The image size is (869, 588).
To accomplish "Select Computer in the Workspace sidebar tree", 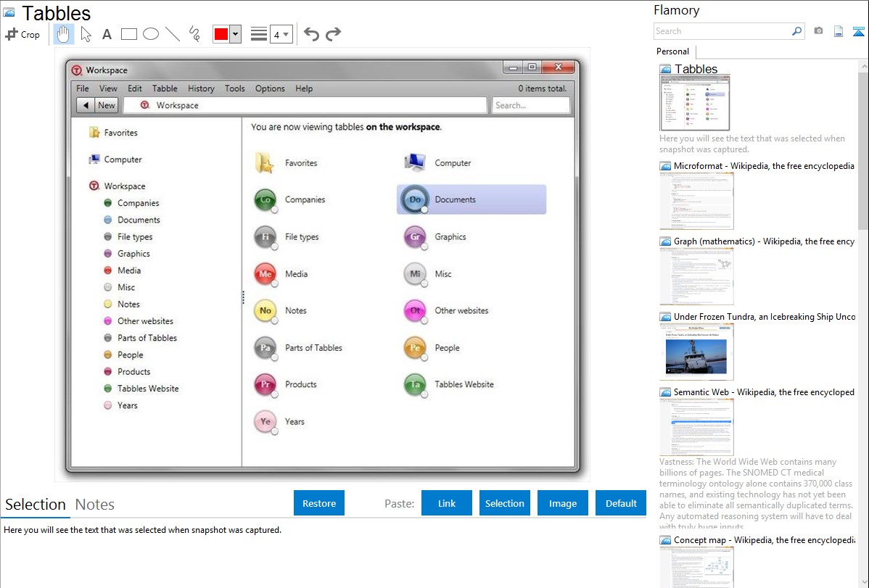I will coord(115,160).
